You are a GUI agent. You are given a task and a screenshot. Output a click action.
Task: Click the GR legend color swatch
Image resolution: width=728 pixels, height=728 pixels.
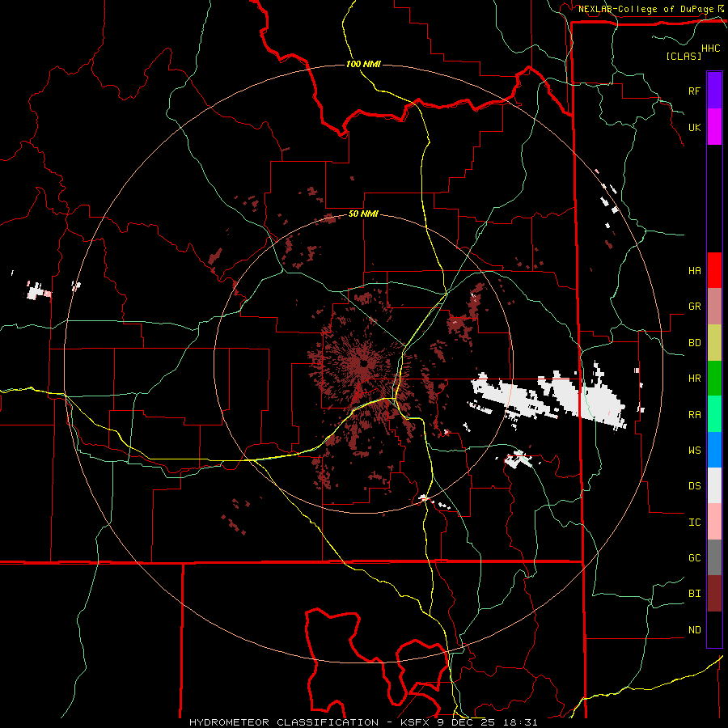coord(714,307)
